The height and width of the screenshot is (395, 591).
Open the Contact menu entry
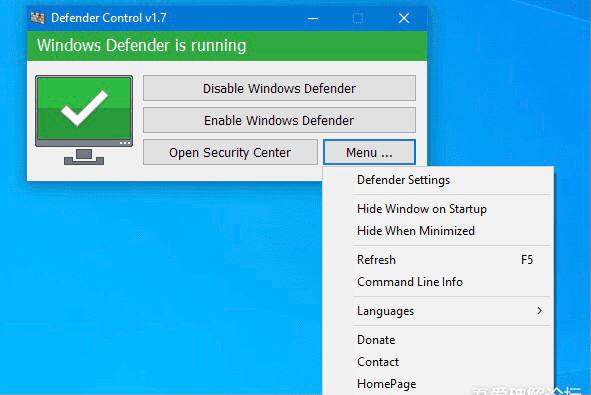point(438,362)
